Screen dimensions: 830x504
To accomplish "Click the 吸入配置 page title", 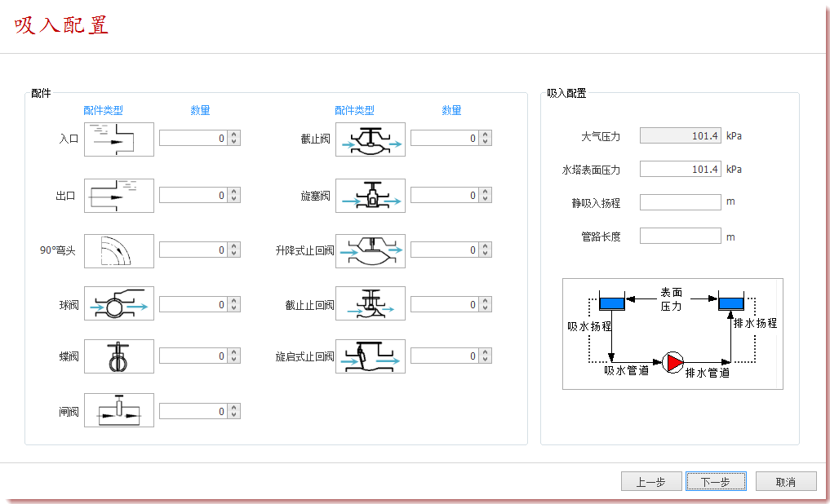I will click(61, 24).
